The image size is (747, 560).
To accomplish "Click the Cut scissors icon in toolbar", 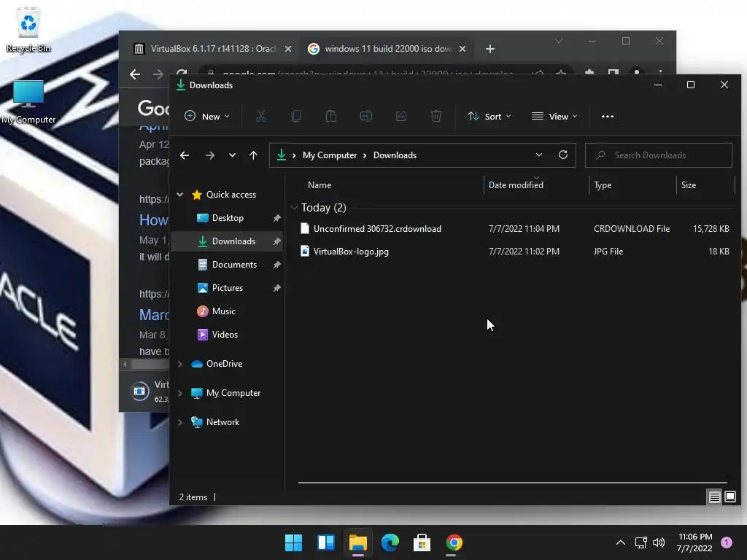I will (261, 116).
